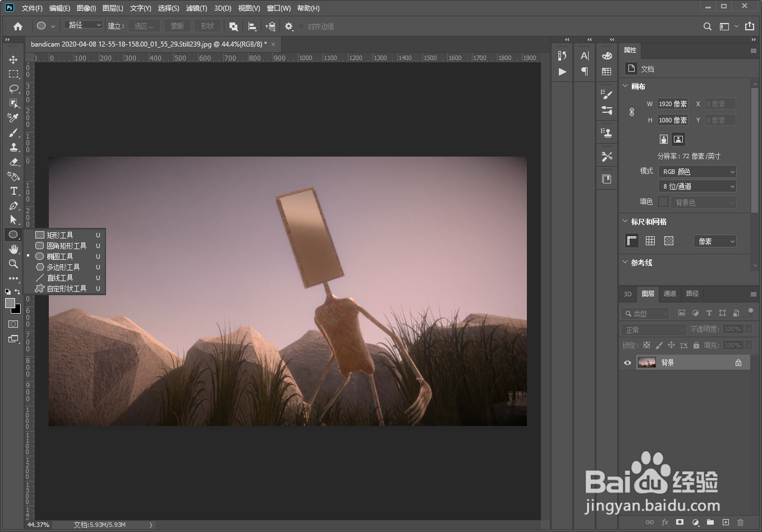Image resolution: width=762 pixels, height=532 pixels.
Task: Click the Home icon in options bar
Action: point(18,26)
